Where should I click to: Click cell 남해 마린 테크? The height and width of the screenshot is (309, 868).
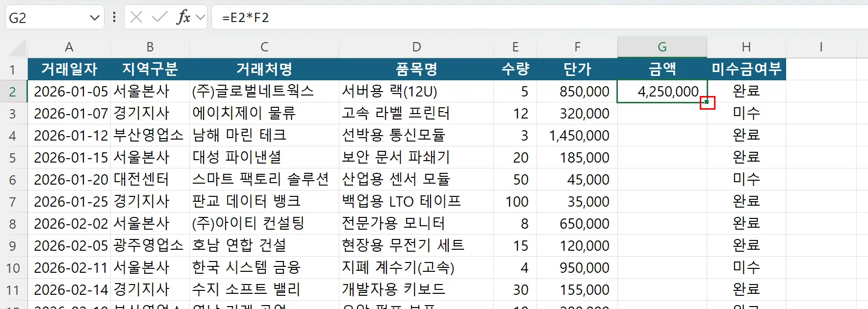point(264,136)
